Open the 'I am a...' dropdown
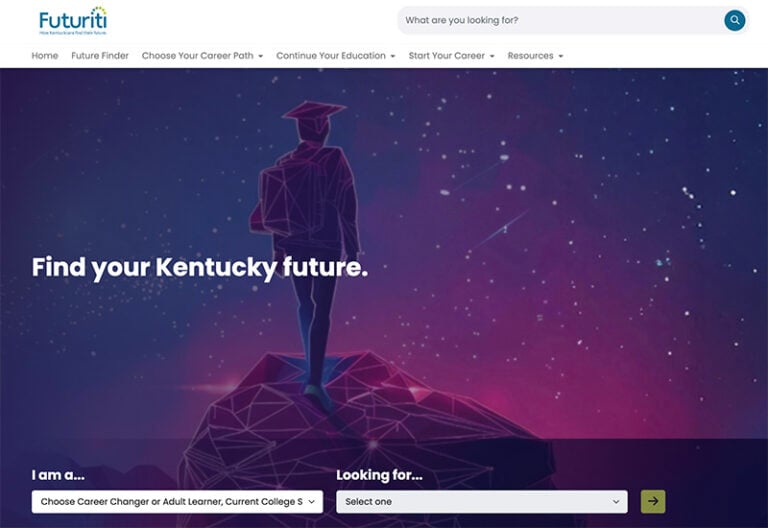Image resolution: width=768 pixels, height=528 pixels. pos(177,502)
